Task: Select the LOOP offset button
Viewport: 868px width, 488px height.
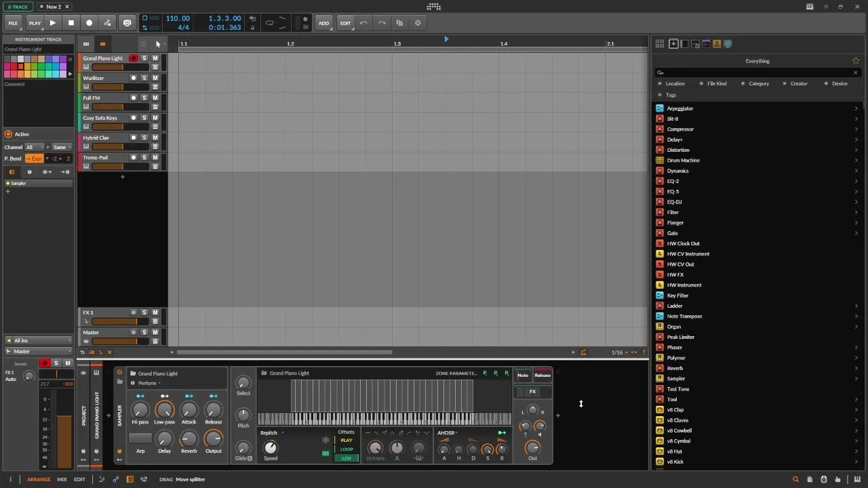Action: (x=347, y=449)
